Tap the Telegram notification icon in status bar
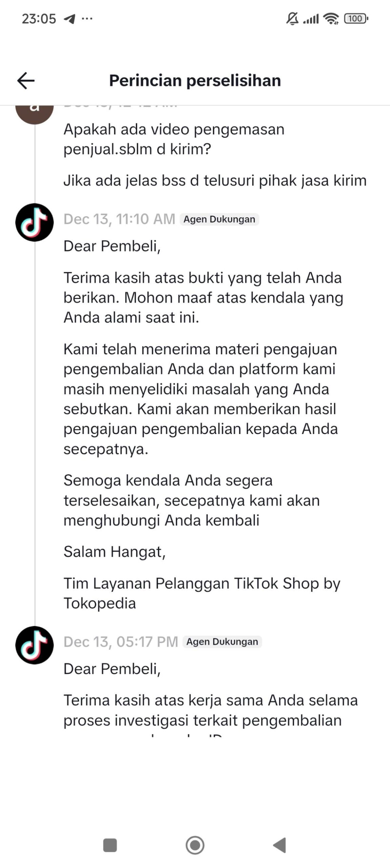The height and width of the screenshot is (868, 390). 69,19
